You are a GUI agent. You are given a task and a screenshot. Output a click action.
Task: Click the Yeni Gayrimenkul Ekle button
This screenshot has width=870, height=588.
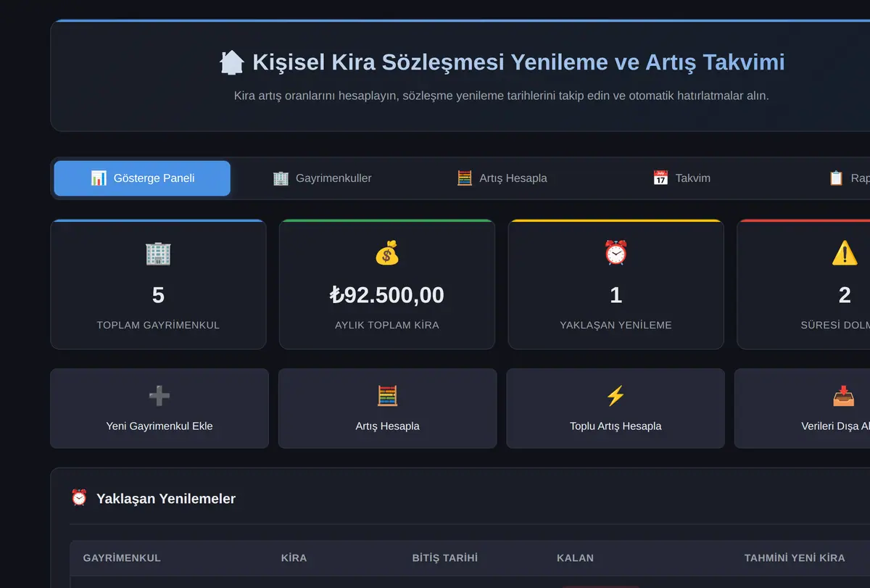coord(159,408)
